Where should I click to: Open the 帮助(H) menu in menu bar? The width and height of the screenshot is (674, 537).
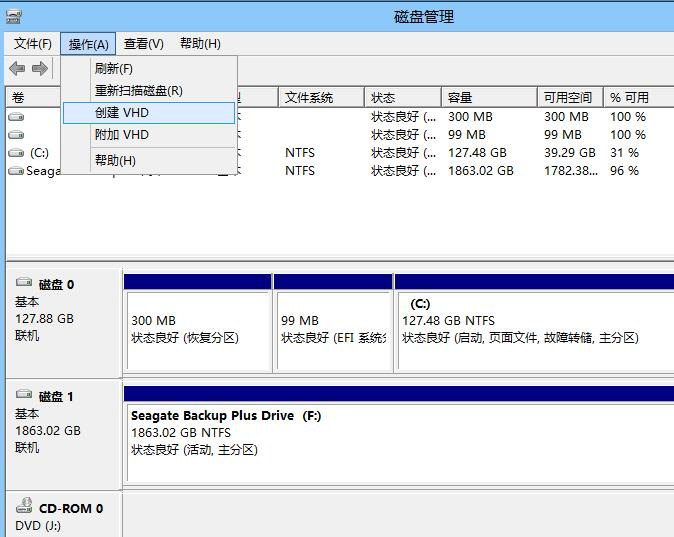[x=200, y=44]
